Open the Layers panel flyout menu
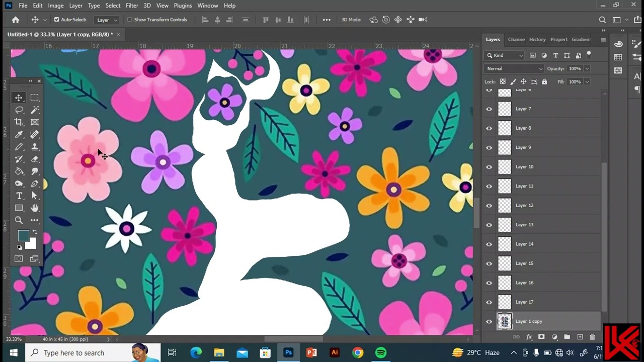Image resolution: width=644 pixels, height=362 pixels. [603, 40]
